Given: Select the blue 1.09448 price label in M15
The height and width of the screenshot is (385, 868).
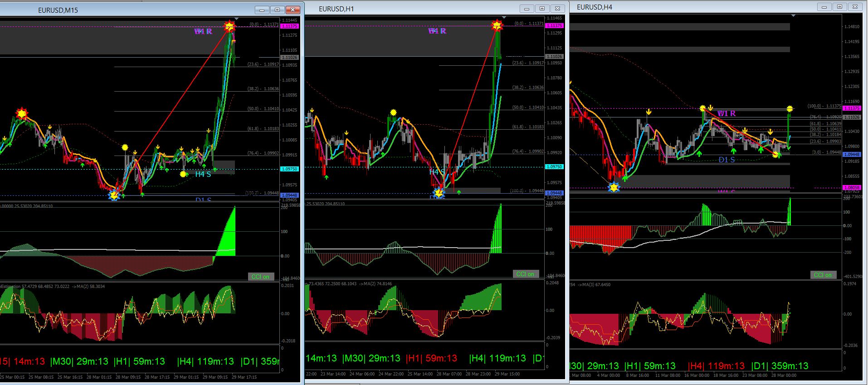Looking at the screenshot, I should click(290, 195).
